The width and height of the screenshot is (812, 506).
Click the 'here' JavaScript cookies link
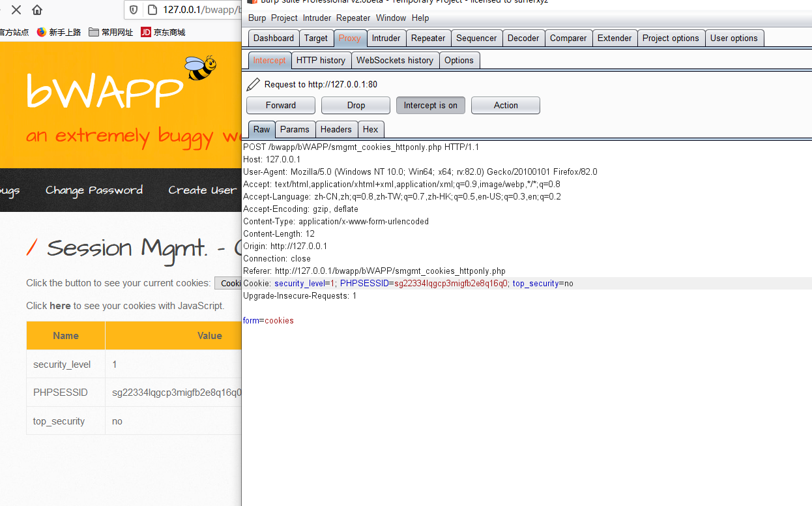click(60, 305)
